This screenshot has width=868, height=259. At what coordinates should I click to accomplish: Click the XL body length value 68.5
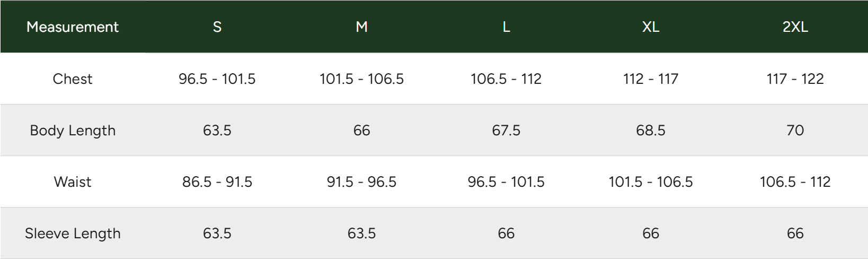coord(651,131)
